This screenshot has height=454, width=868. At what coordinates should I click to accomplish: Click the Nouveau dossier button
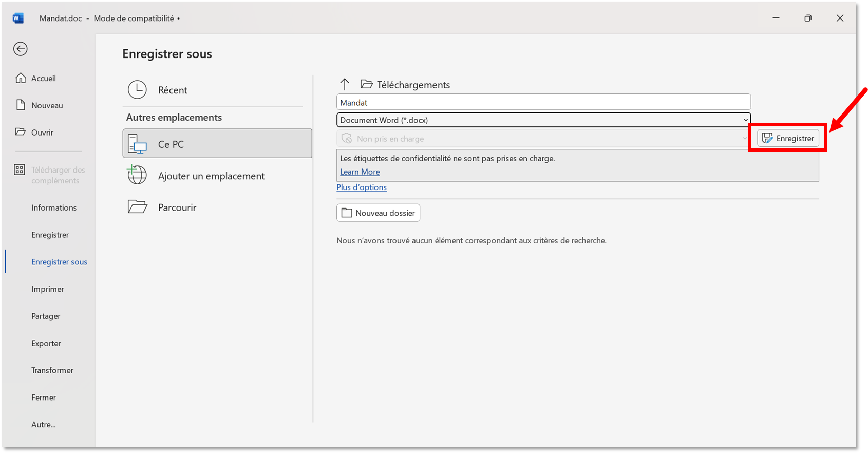click(x=378, y=213)
